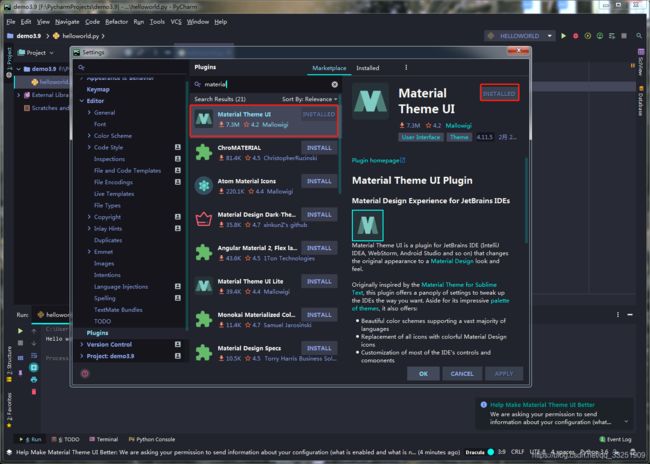This screenshot has width=650, height=464.
Task: Open the Project view dropdown in the sidebar
Action: [36, 53]
